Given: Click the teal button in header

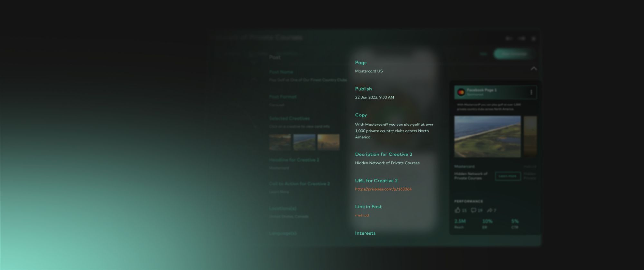Looking at the screenshot, I should tap(514, 54).
